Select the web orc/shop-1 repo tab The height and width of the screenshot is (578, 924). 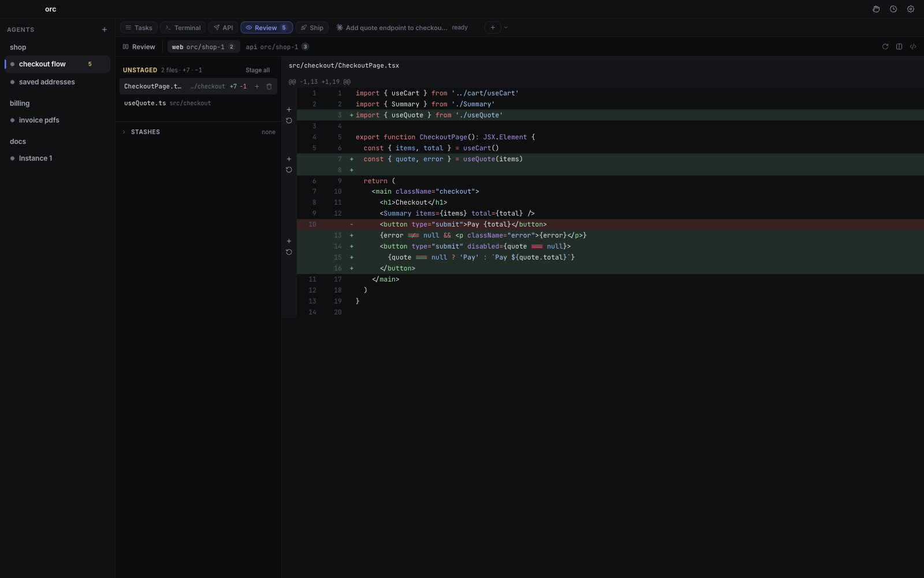coord(203,47)
